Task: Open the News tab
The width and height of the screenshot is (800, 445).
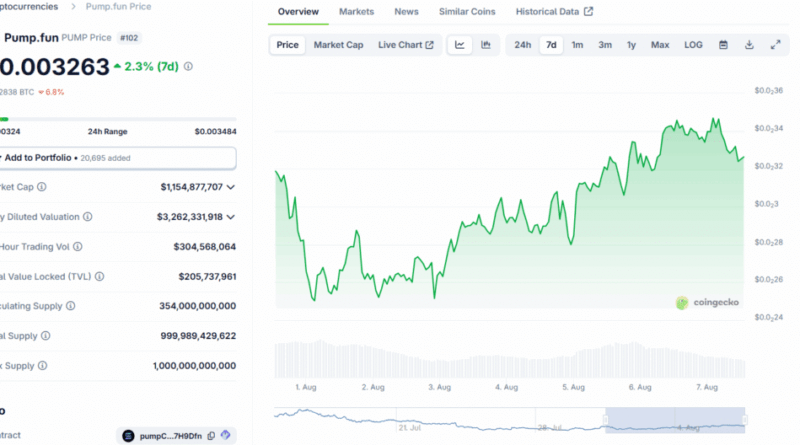Action: pos(406,11)
